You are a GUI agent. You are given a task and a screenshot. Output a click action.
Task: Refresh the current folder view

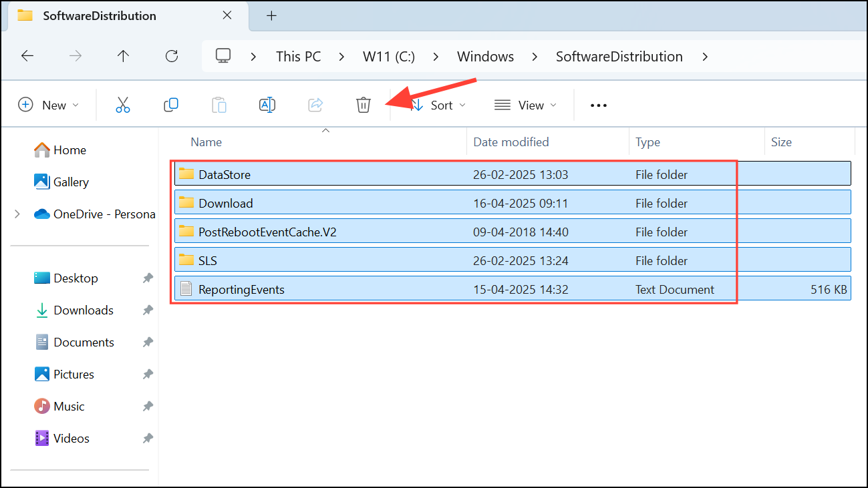171,56
